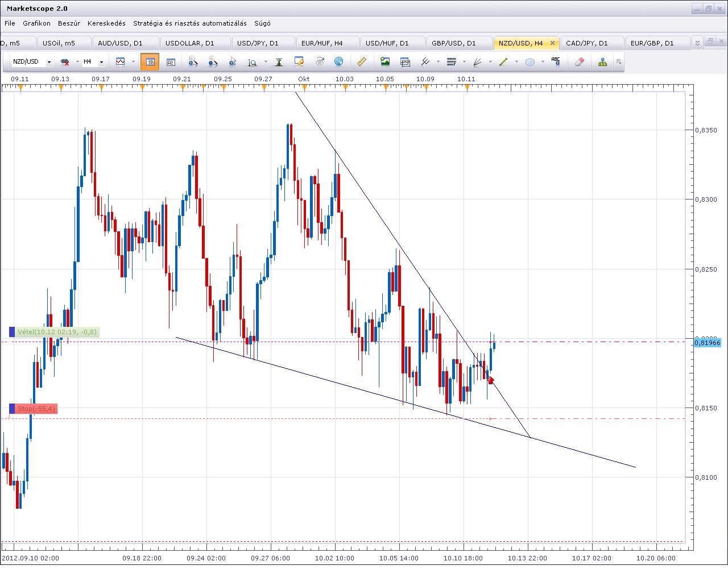The width and height of the screenshot is (728, 582).
Task: Click the green hierarchy tree icon
Action: click(602, 62)
